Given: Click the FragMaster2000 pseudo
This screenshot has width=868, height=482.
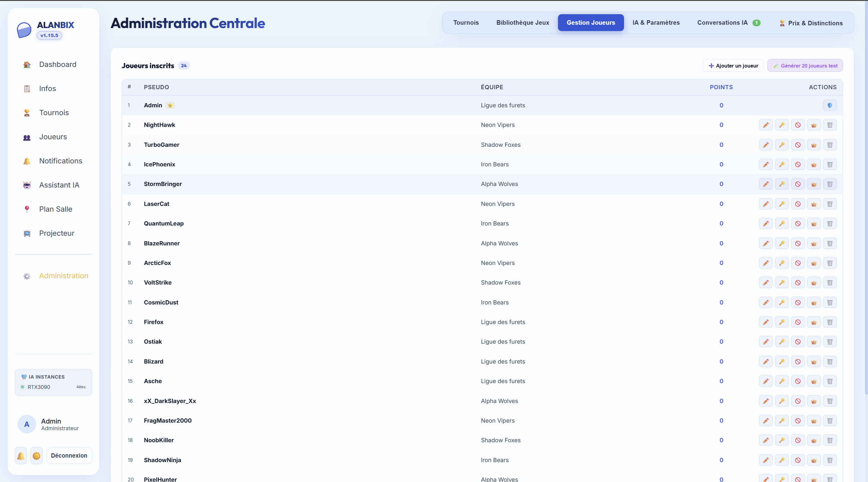Looking at the screenshot, I should pos(168,421).
